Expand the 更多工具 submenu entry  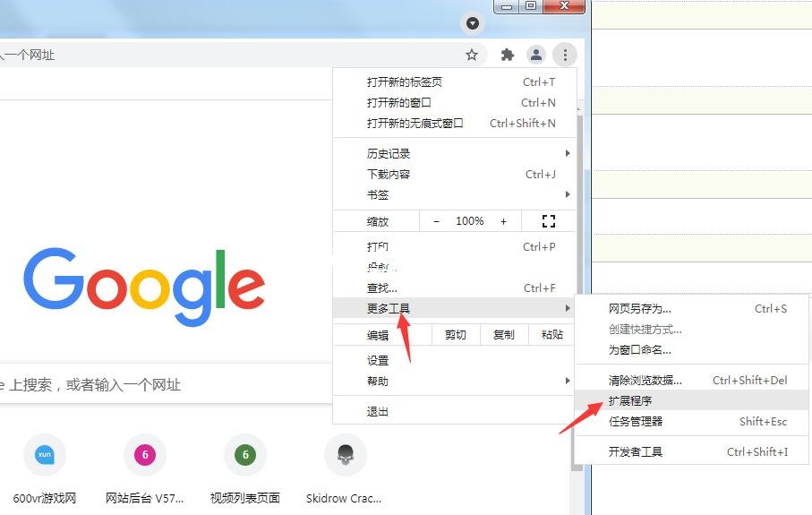tap(454, 308)
